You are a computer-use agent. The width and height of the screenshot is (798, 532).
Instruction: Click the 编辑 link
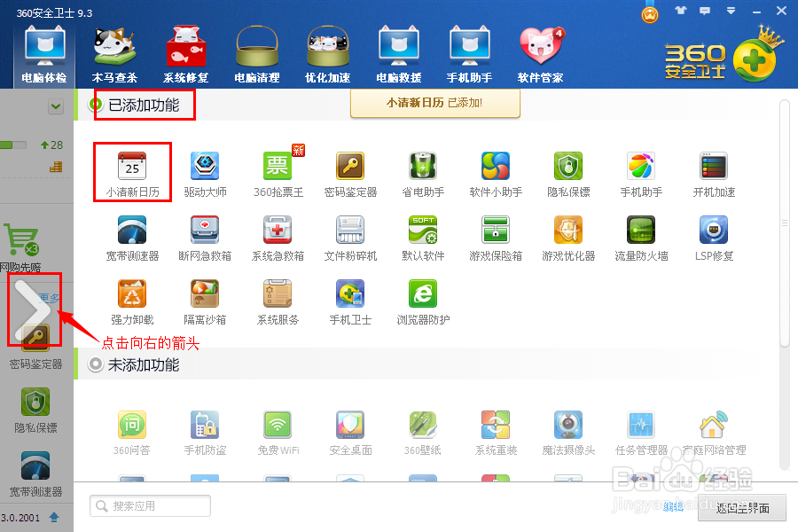673,506
